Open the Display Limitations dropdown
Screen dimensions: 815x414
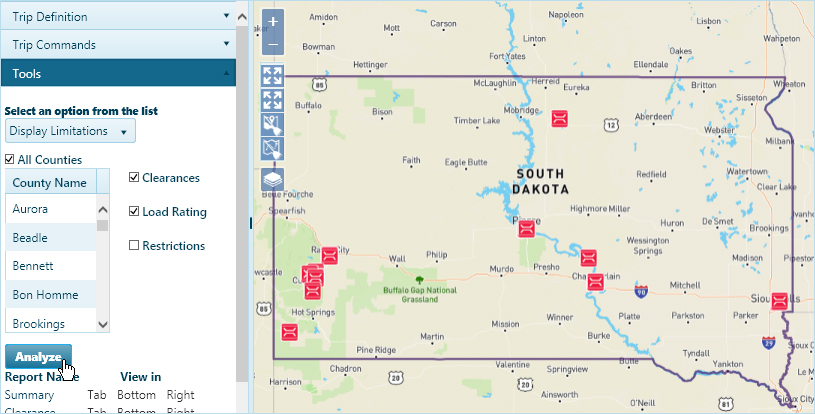tap(70, 131)
